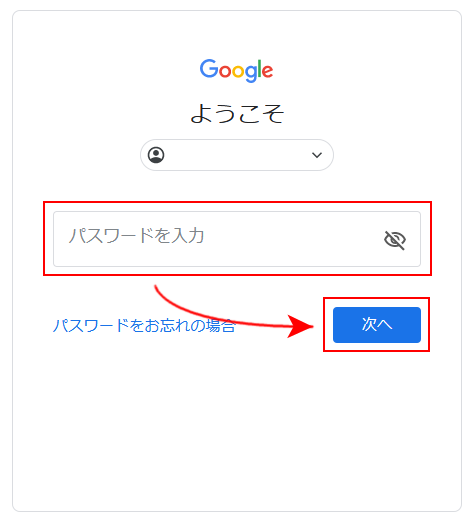Open the パスワードをお忘れの場合 link

point(144,325)
